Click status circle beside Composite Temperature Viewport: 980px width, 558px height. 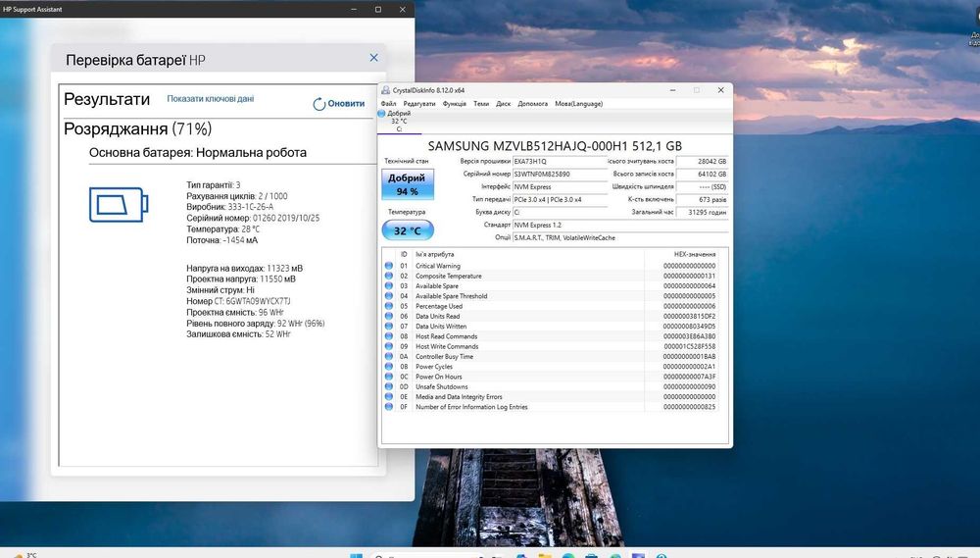[x=389, y=276]
